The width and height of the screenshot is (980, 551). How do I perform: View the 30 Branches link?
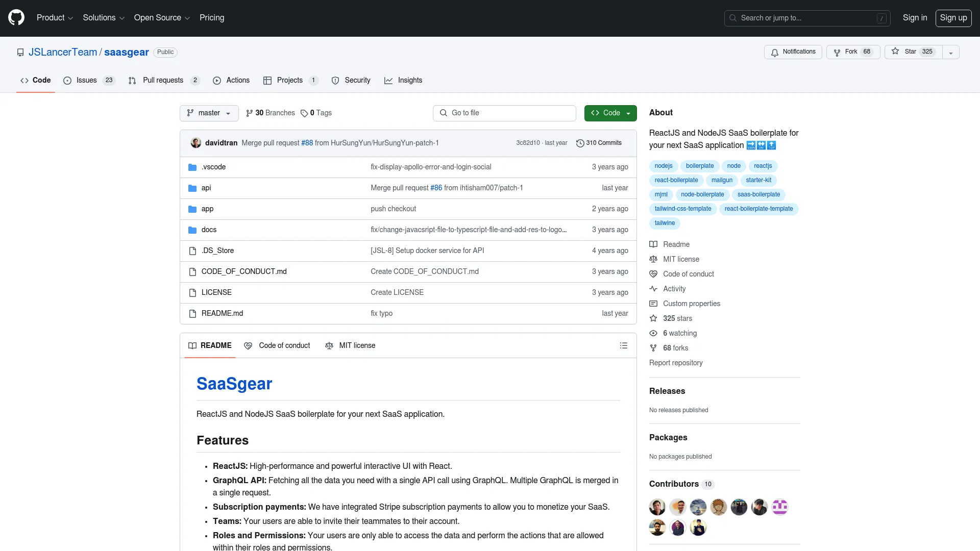click(x=271, y=113)
